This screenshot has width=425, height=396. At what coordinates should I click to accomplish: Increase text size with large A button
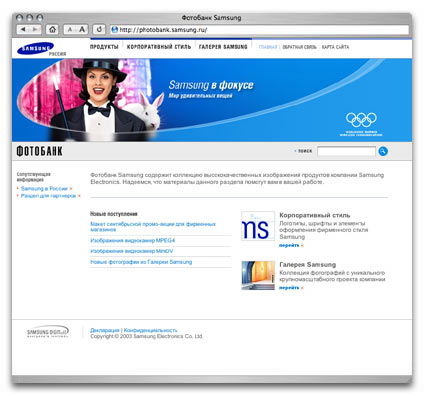(x=82, y=30)
